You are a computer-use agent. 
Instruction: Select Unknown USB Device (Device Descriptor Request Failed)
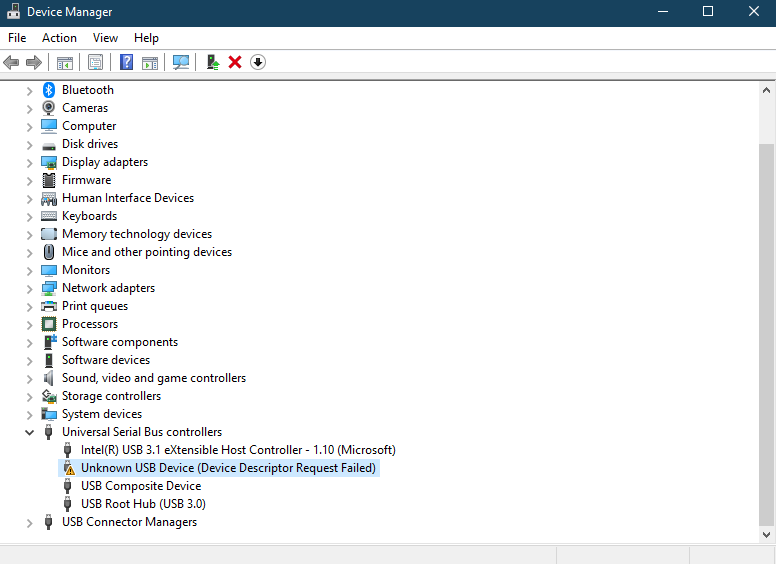228,468
